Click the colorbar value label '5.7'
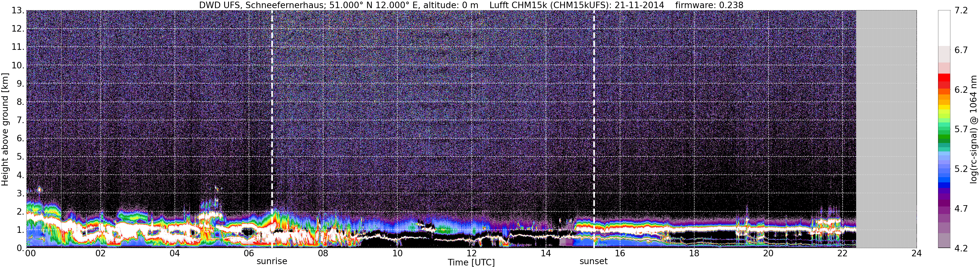Screen dimensions: 980x269 pyautogui.click(x=961, y=130)
